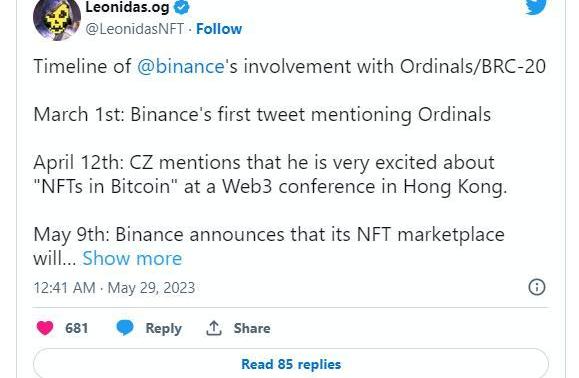Click the Leonidas.og skull avatar
579x378 pixels.
(x=57, y=19)
